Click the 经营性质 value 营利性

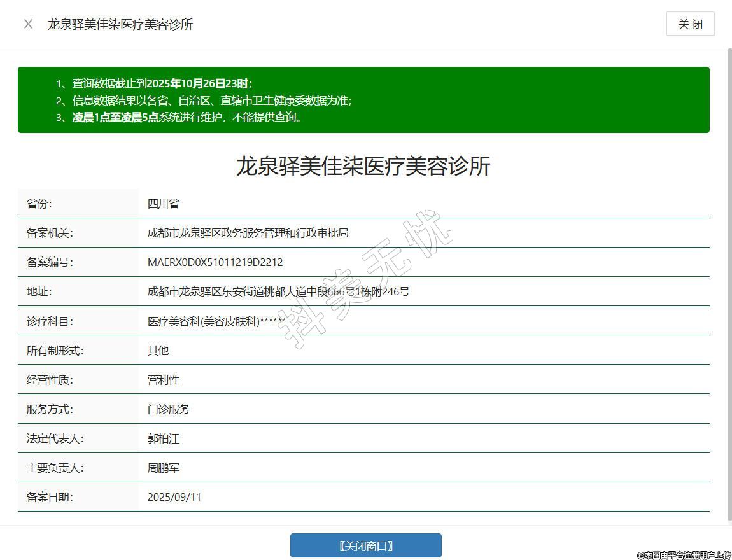[x=164, y=380]
